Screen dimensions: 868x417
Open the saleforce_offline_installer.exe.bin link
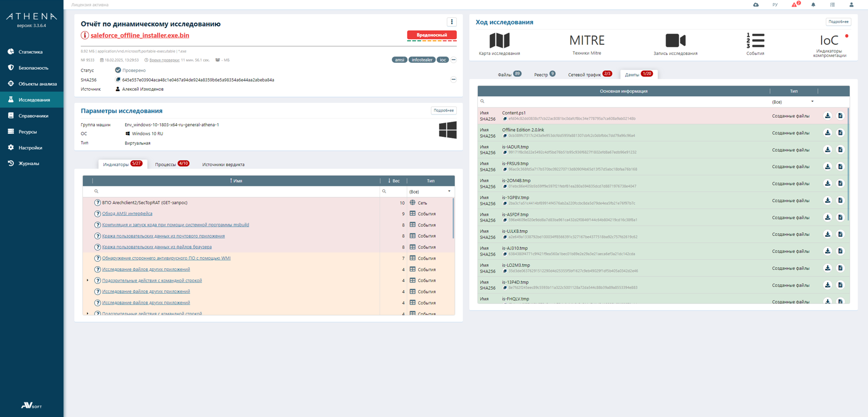(140, 36)
